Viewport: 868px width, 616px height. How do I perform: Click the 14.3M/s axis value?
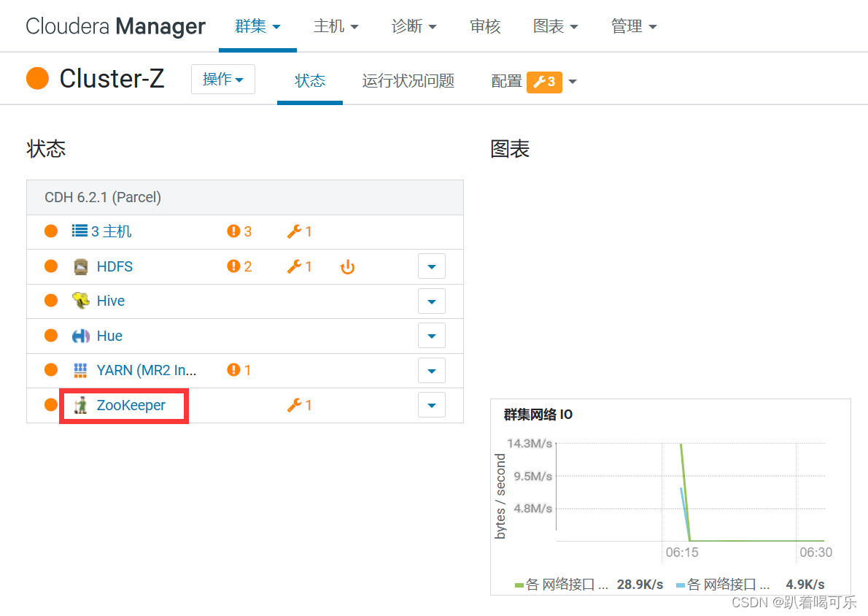(x=530, y=443)
